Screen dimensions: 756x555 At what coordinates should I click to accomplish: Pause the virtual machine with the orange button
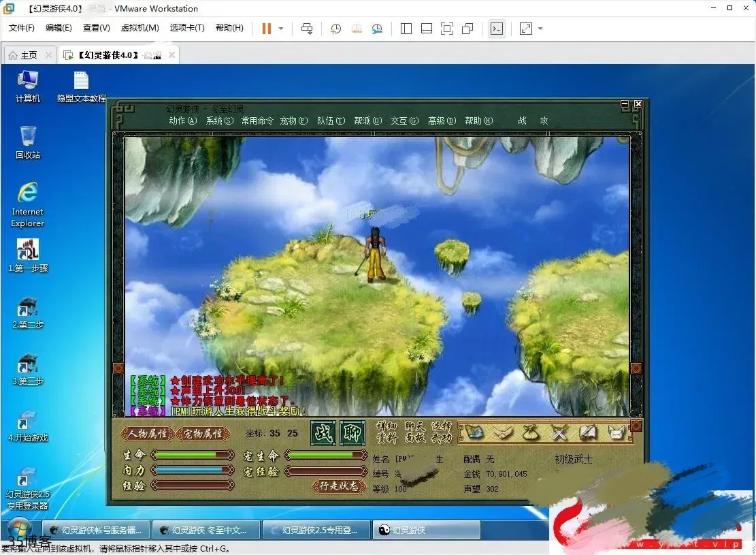coord(266,29)
